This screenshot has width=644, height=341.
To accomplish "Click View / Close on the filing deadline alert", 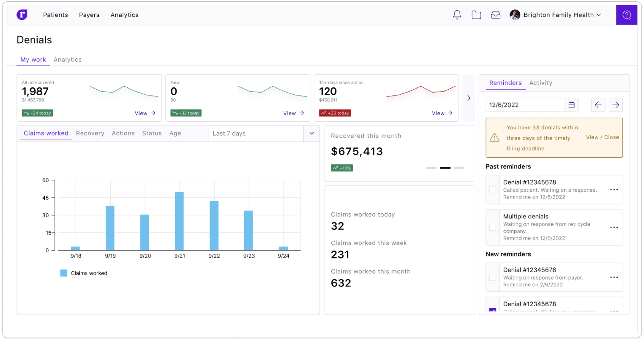I will [x=602, y=137].
